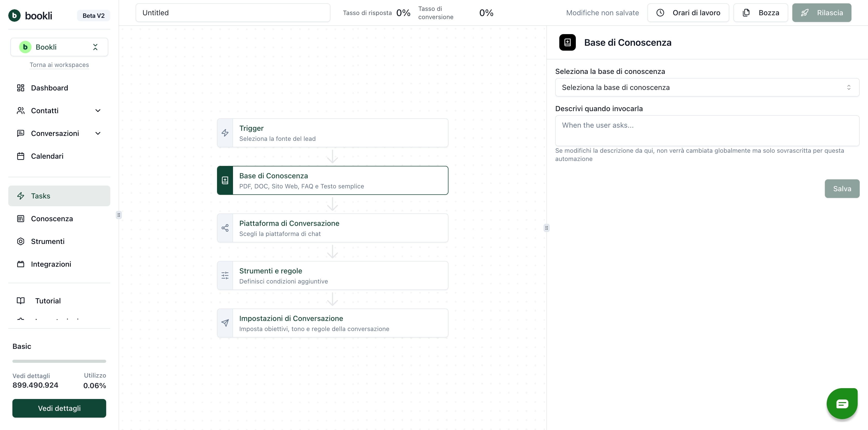Screen dimensions: 868x430
Task: Expand the Conversazioni submenu chevron
Action: (x=98, y=133)
